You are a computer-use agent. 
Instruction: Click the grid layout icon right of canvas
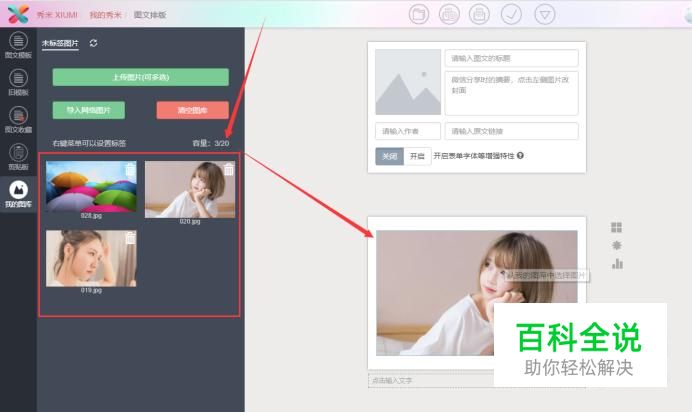point(617,227)
